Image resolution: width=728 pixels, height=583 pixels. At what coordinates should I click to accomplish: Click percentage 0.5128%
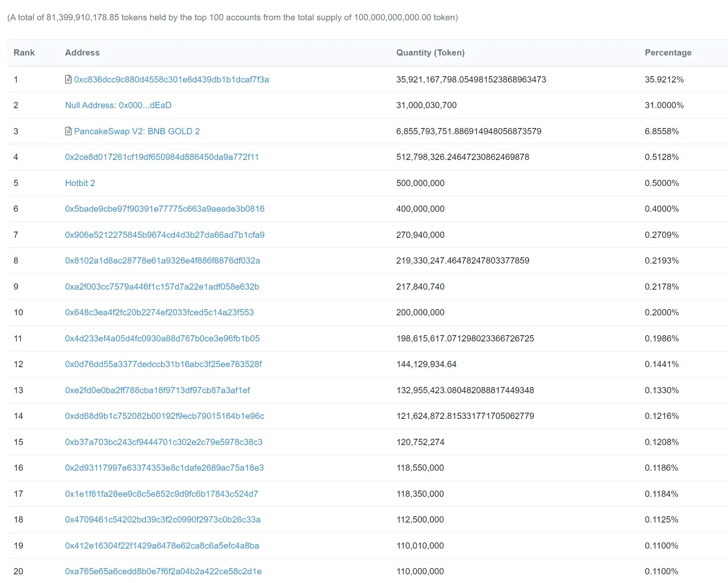pos(662,157)
